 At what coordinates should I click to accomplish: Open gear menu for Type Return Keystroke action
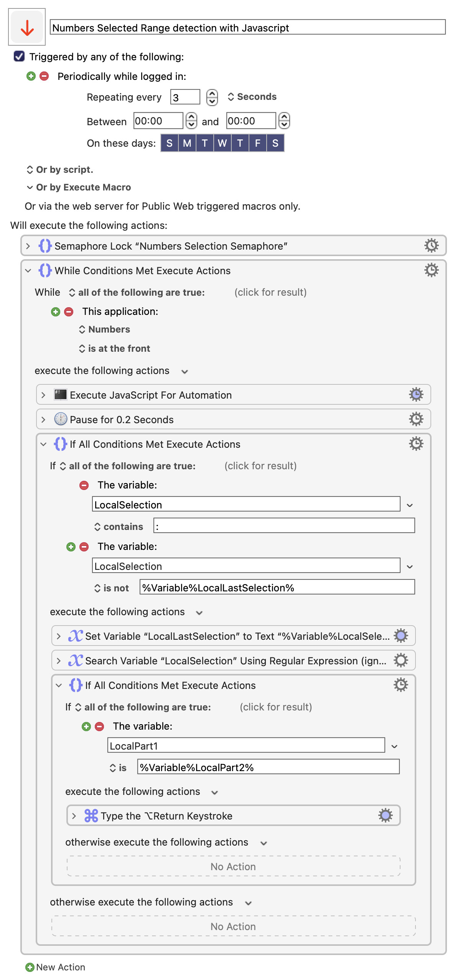(x=385, y=815)
